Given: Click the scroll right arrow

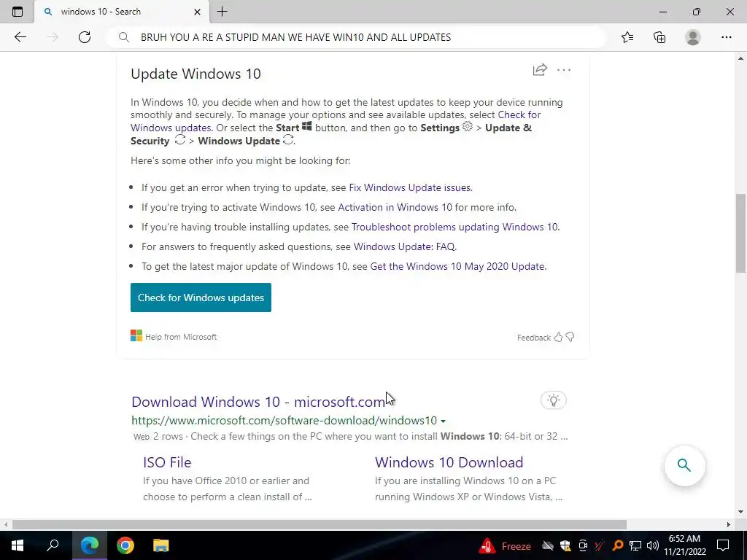Looking at the screenshot, I should [729, 524].
